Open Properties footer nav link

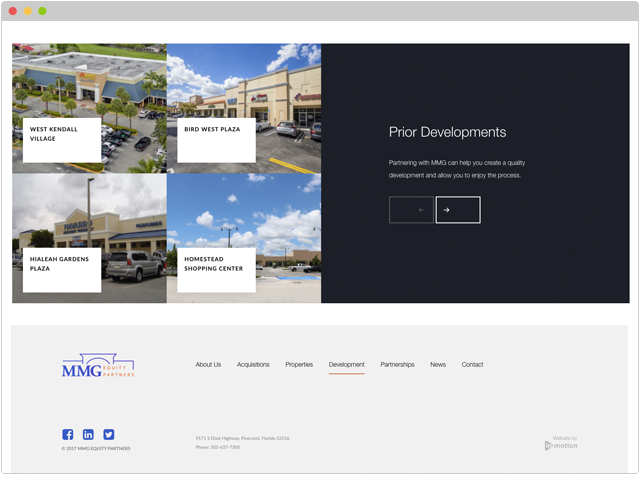(x=299, y=364)
